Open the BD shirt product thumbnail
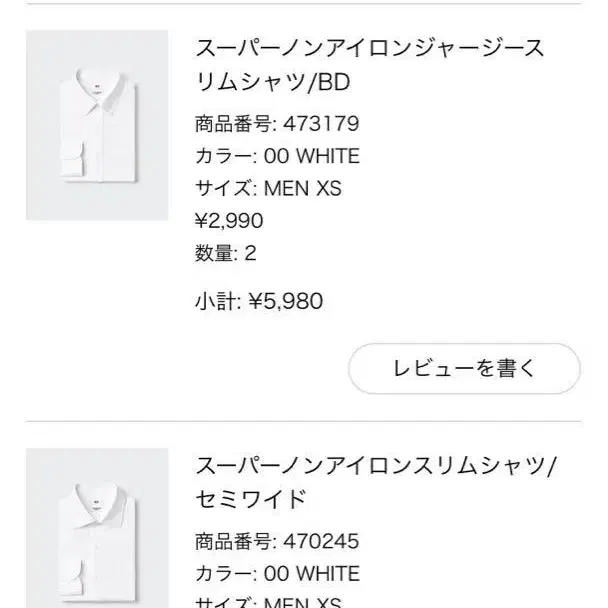608x608 pixels. click(97, 125)
